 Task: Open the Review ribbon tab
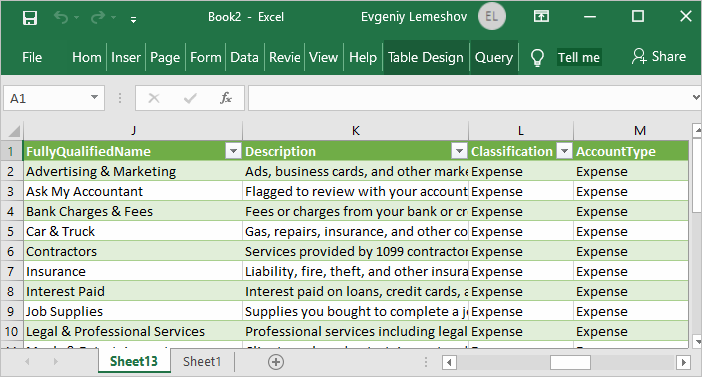point(284,57)
